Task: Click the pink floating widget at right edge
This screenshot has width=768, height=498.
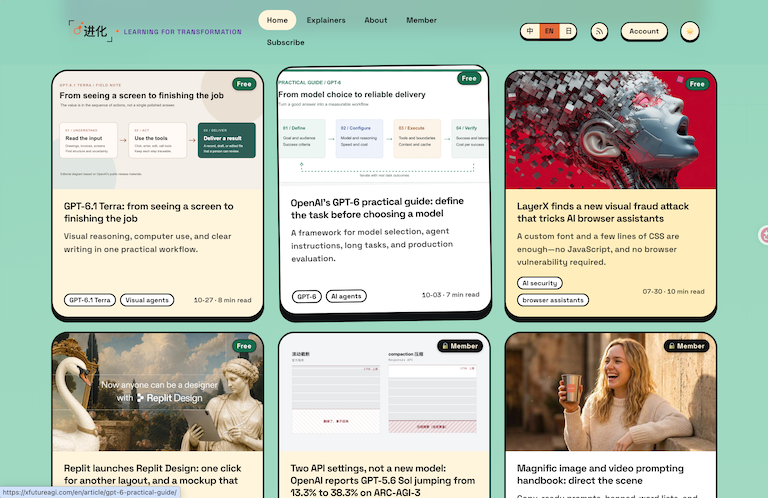Action: point(764,235)
